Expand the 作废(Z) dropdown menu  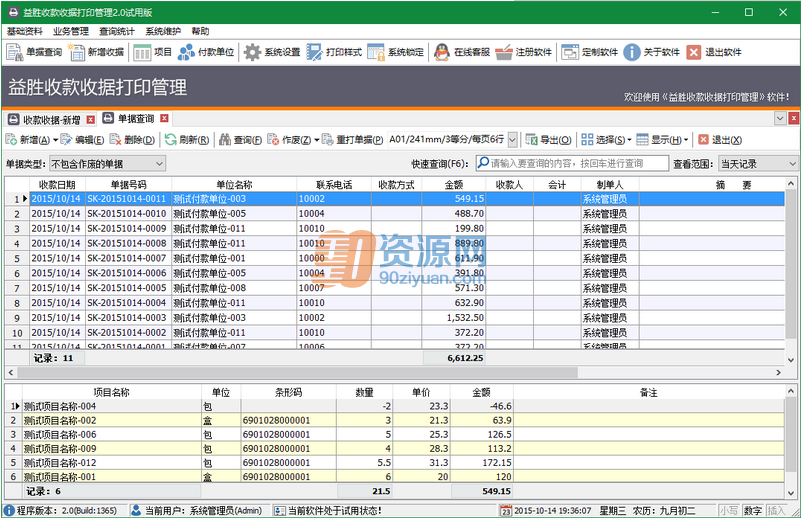(317, 140)
